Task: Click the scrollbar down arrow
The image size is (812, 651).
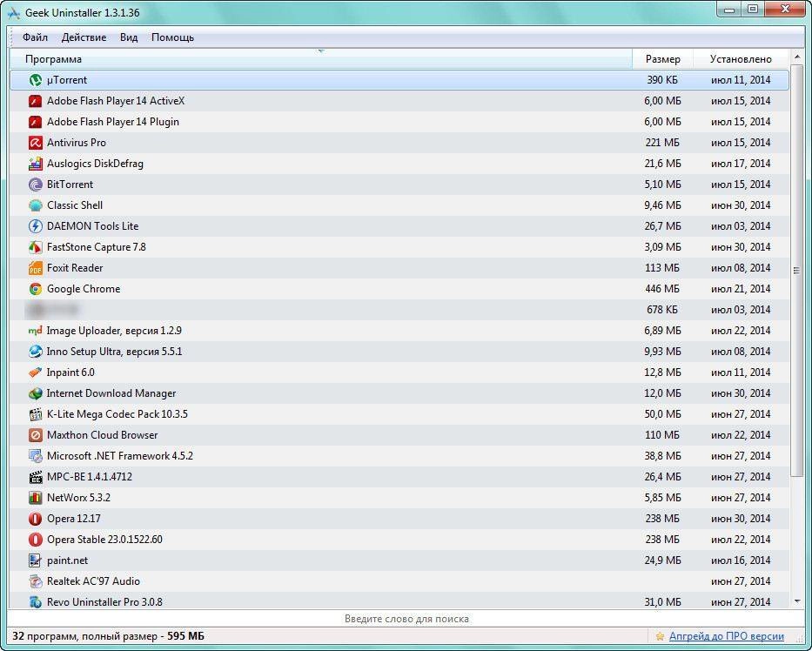Action: coord(797,601)
